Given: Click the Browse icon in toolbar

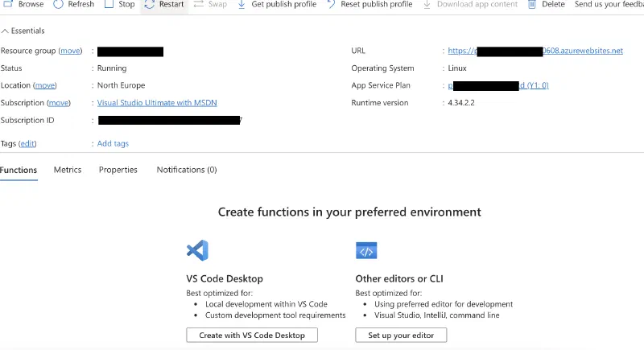Looking at the screenshot, I should pyautogui.click(x=8, y=4).
